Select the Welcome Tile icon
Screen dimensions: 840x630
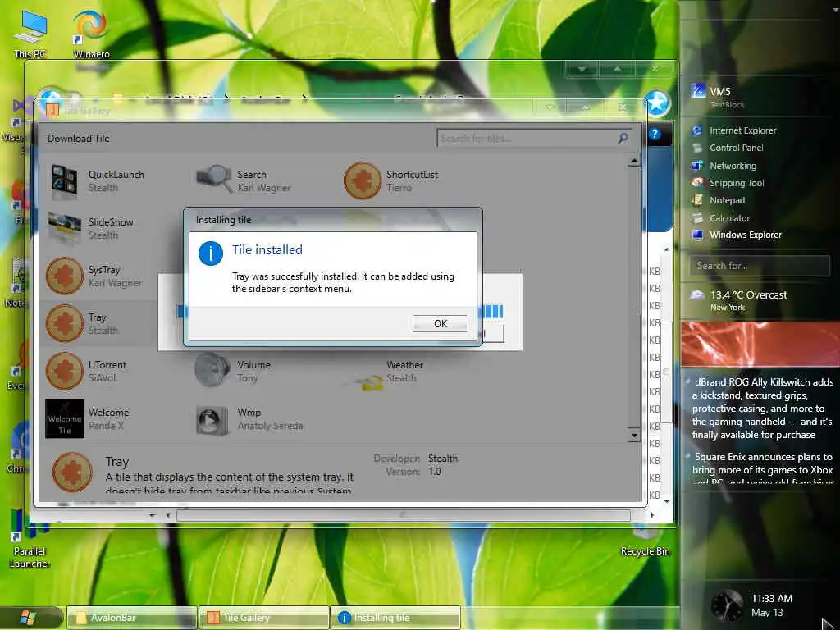(x=65, y=418)
